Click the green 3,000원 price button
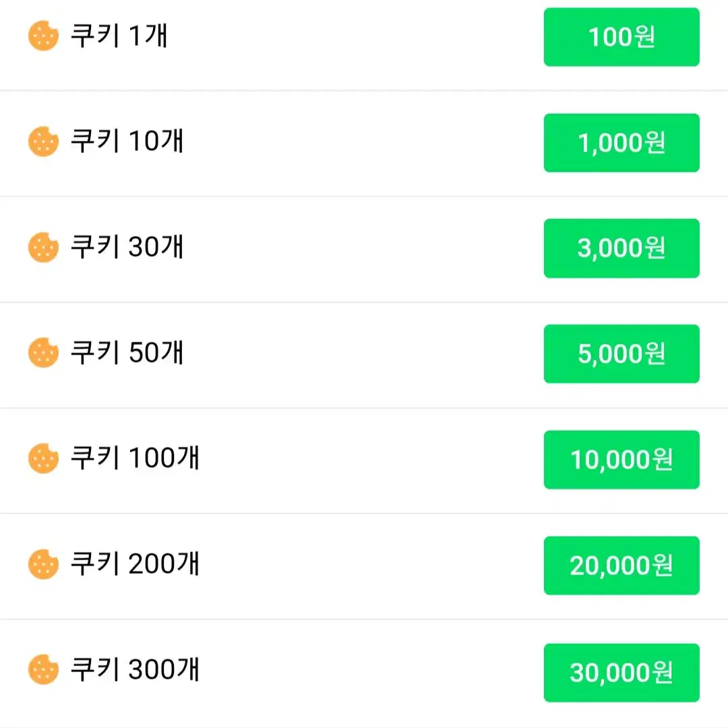The width and height of the screenshot is (728, 728). [621, 248]
